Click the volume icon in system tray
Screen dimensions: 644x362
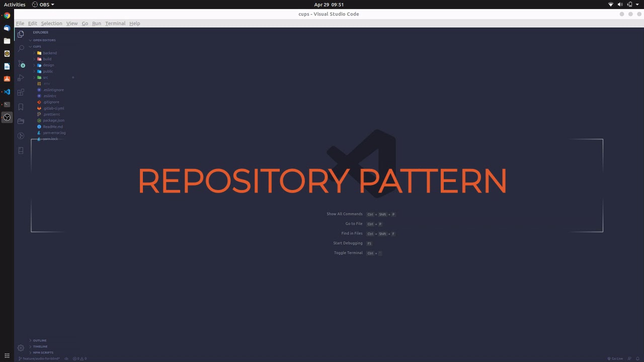tap(620, 5)
